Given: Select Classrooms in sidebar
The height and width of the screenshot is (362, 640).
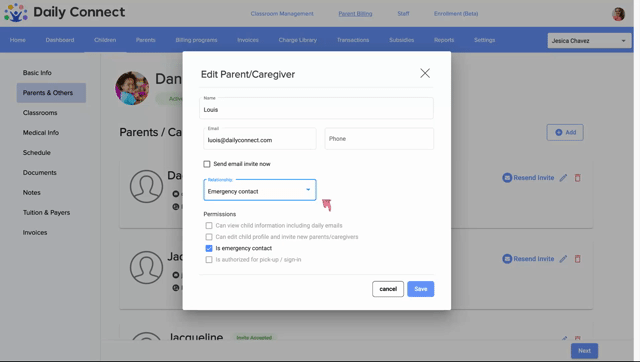Looking at the screenshot, I should 40,113.
